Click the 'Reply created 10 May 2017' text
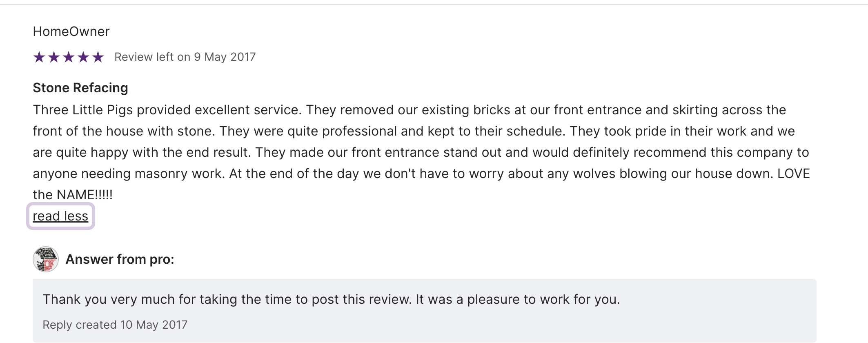This screenshot has width=868, height=343. tap(115, 325)
